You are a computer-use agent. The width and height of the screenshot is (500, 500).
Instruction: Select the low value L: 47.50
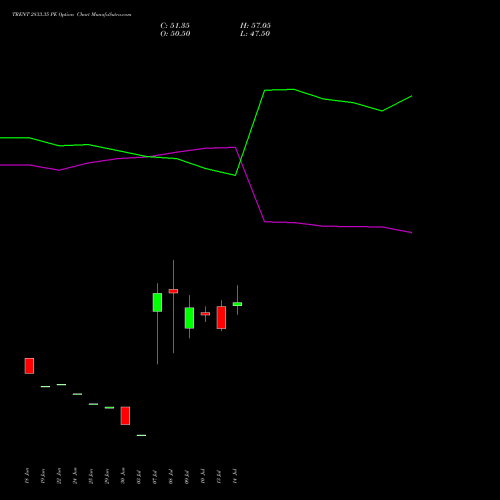(255, 34)
